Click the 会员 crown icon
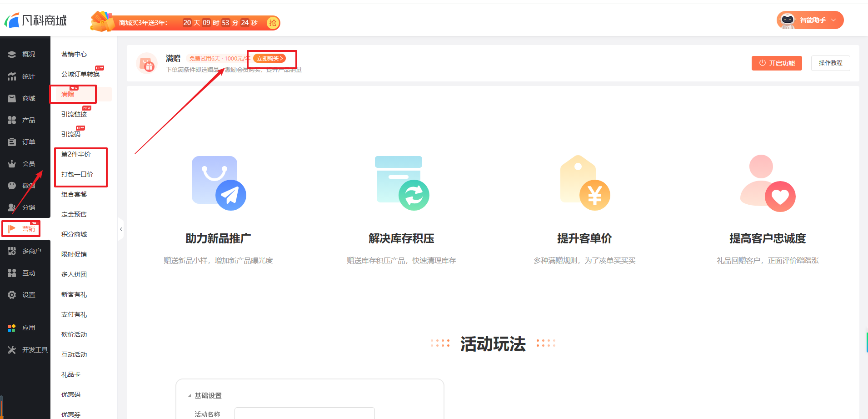 point(12,164)
